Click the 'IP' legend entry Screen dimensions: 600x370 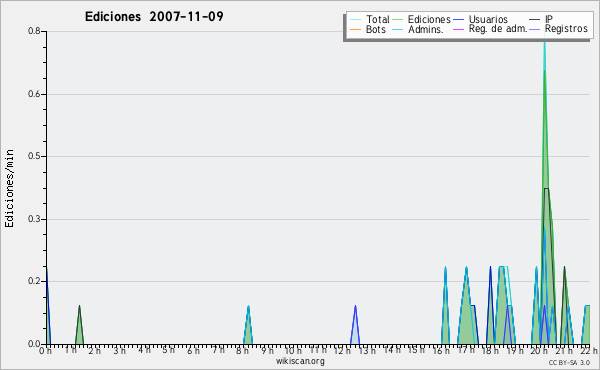pyautogui.click(x=541, y=19)
